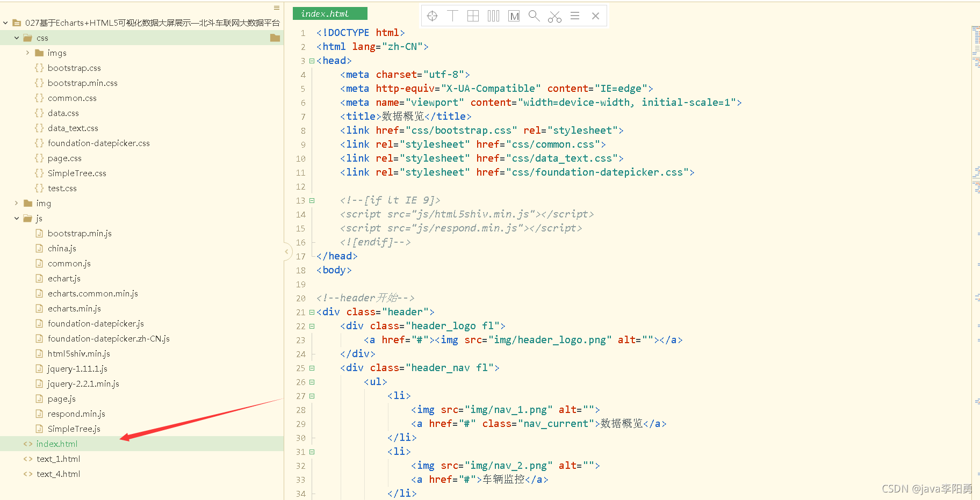This screenshot has height=500, width=980.
Task: Select the crosshair locate icon in the floating toolbar
Action: (x=432, y=16)
